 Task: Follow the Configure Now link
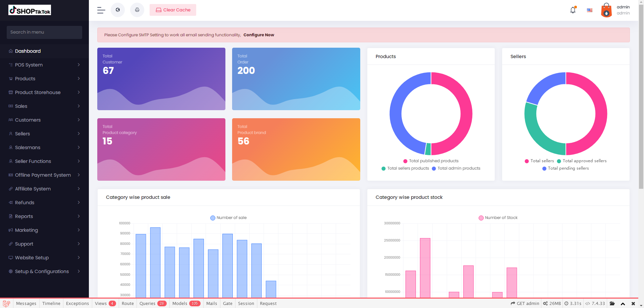click(x=259, y=35)
